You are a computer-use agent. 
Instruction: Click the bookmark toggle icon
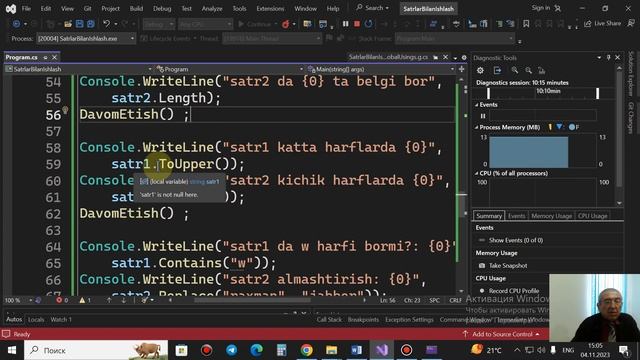tap(526, 24)
